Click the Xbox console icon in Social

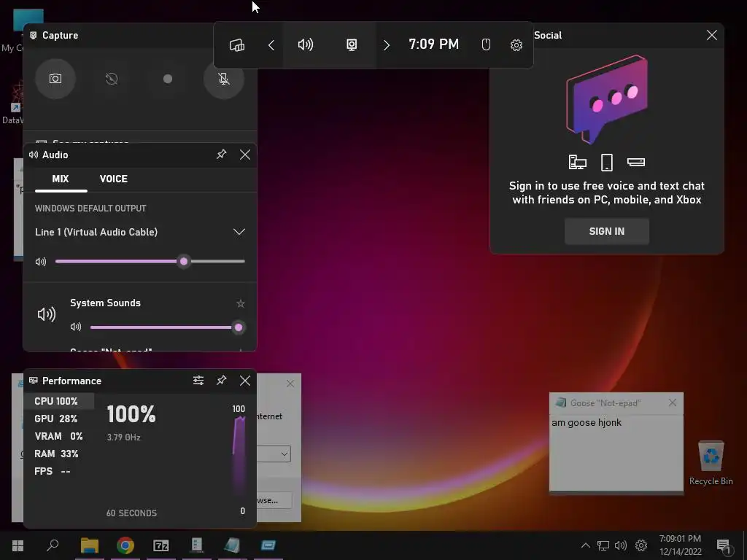635,163
